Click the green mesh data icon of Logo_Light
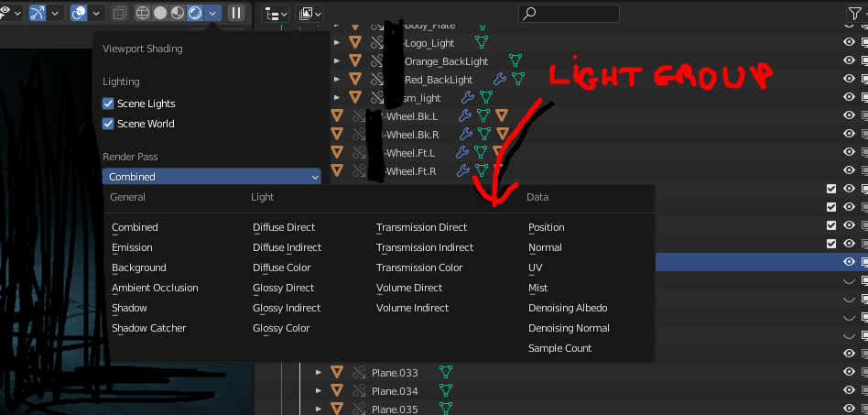Viewport: 868px width, 415px height. pos(481,43)
